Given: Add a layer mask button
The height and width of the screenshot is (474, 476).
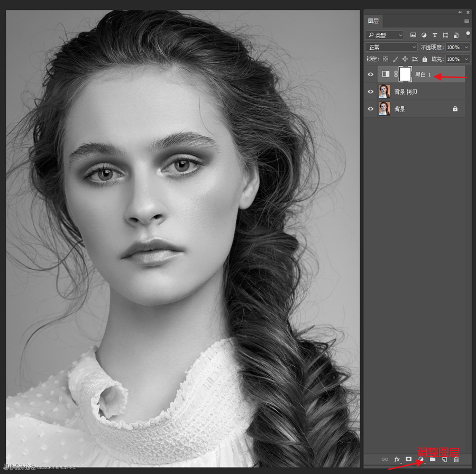Looking at the screenshot, I should coord(409,459).
